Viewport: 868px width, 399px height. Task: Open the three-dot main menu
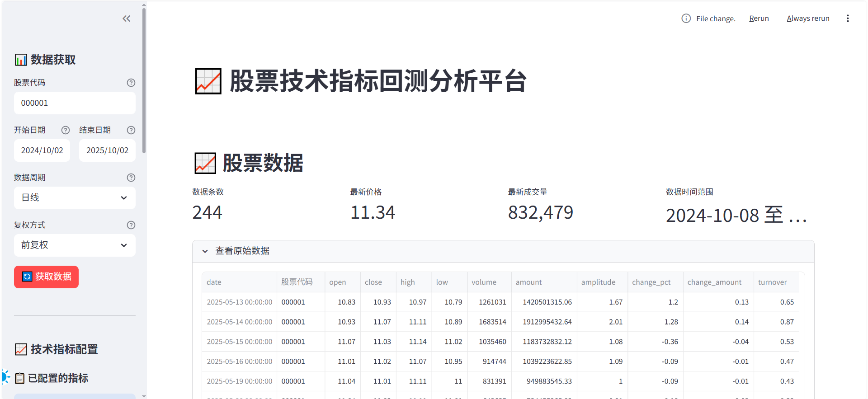coord(848,19)
